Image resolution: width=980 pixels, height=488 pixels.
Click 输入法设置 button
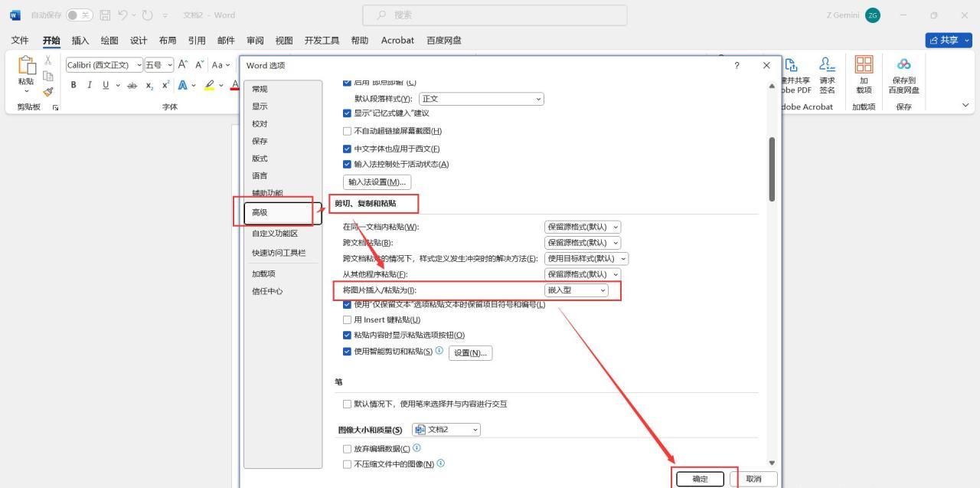377,182
